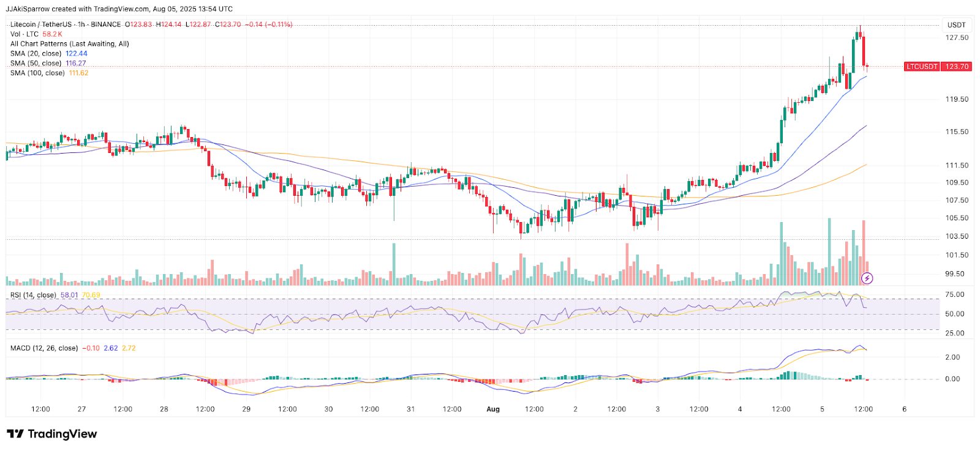Click the 99.50 level on price axis
Image resolution: width=980 pixels, height=451 pixels.
955,274
